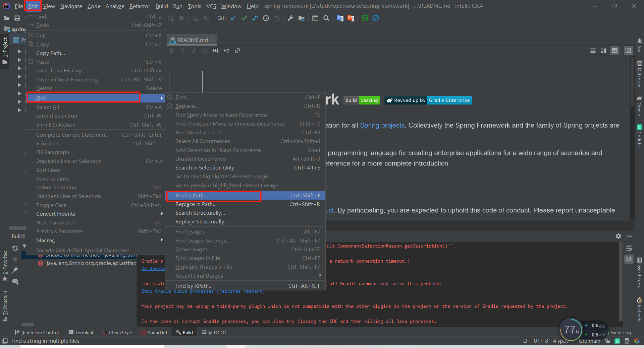
Task: Select Replace in Path menu entry
Action: [246, 204]
